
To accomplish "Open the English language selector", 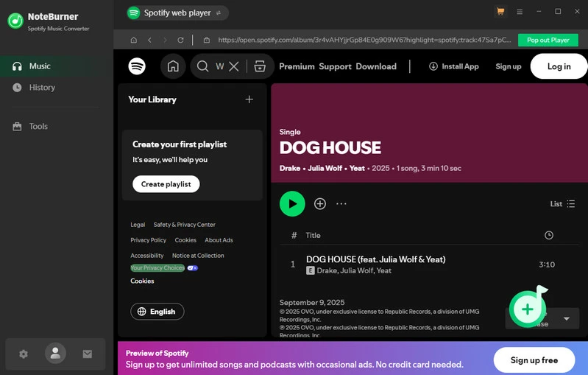I will pyautogui.click(x=157, y=312).
